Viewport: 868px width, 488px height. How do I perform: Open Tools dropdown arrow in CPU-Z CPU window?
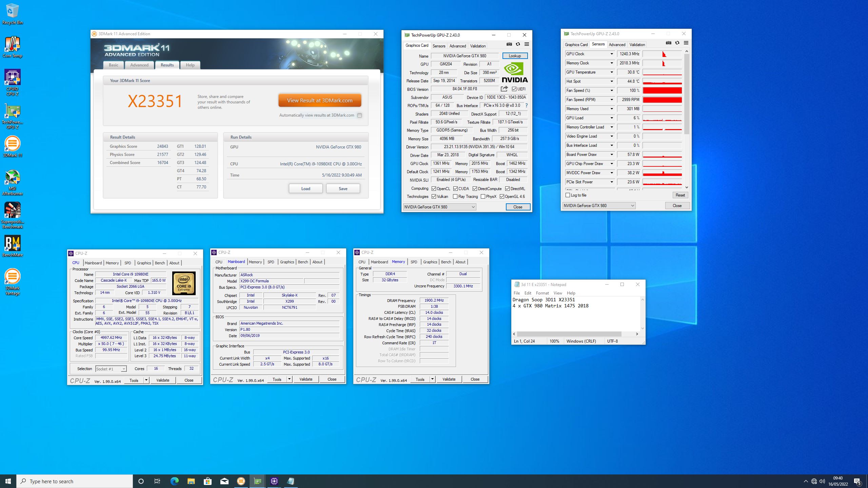(146, 380)
